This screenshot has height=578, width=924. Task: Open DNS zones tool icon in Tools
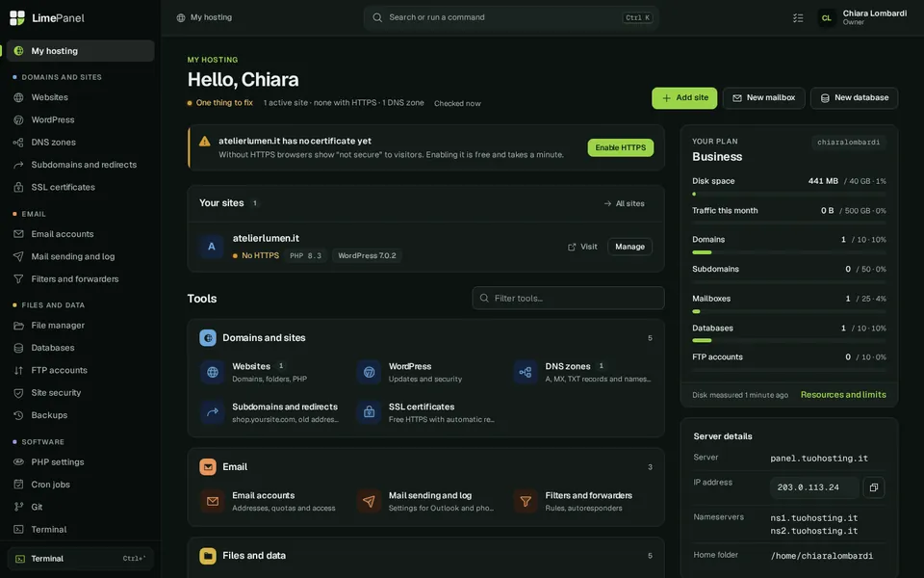[526, 372]
